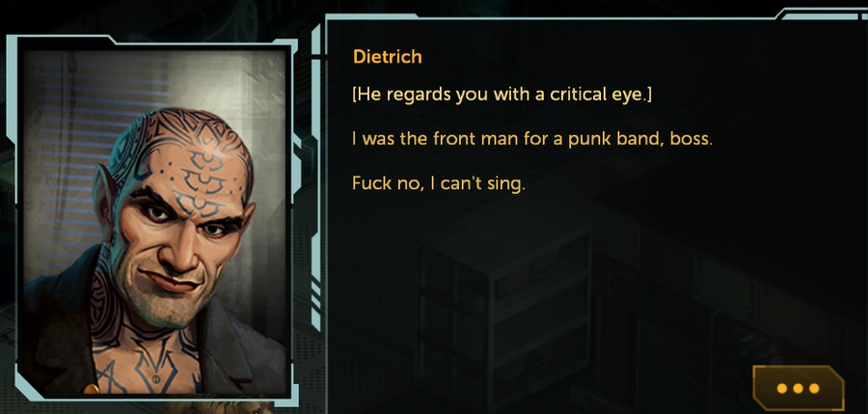Click the punk band front man line
The height and width of the screenshot is (414, 868).
(x=532, y=138)
